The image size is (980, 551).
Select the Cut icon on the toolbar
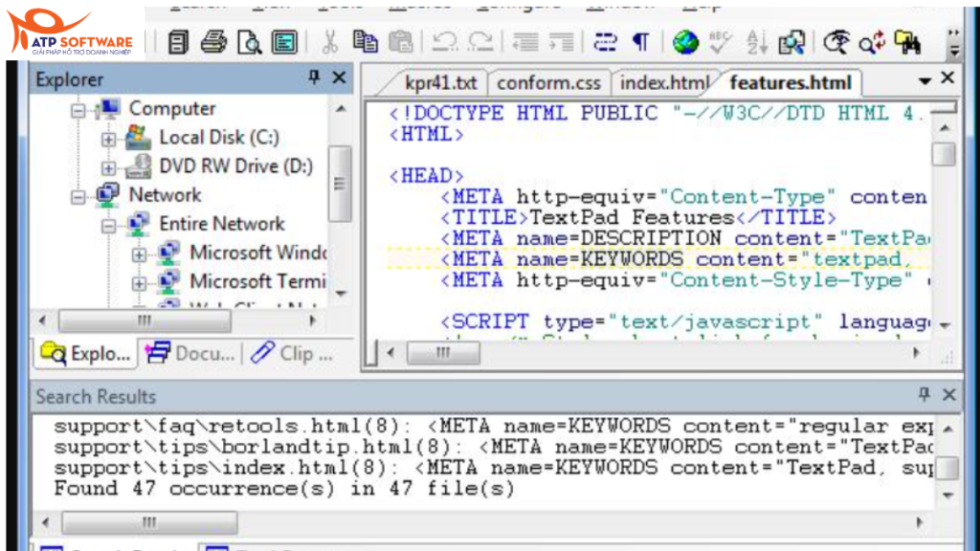(332, 42)
